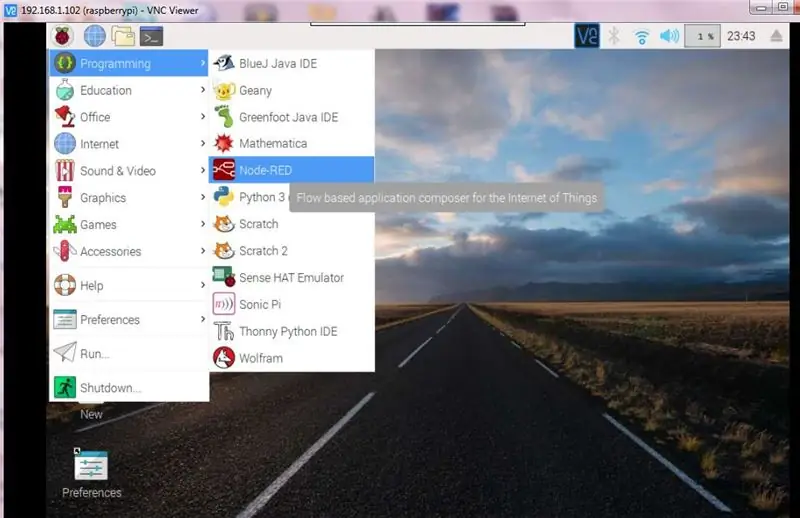This screenshot has height=518, width=800.
Task: Expand arrow next to Preferences menu item
Action: coord(203,319)
